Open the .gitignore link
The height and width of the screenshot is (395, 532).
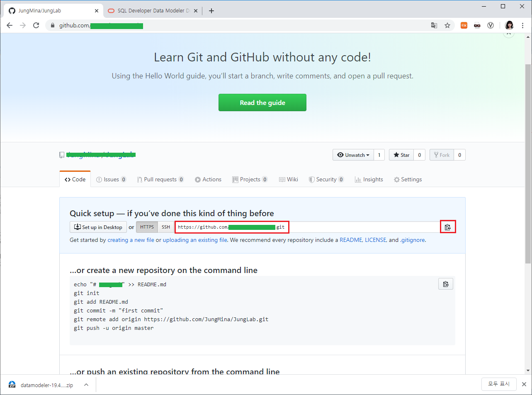click(413, 240)
